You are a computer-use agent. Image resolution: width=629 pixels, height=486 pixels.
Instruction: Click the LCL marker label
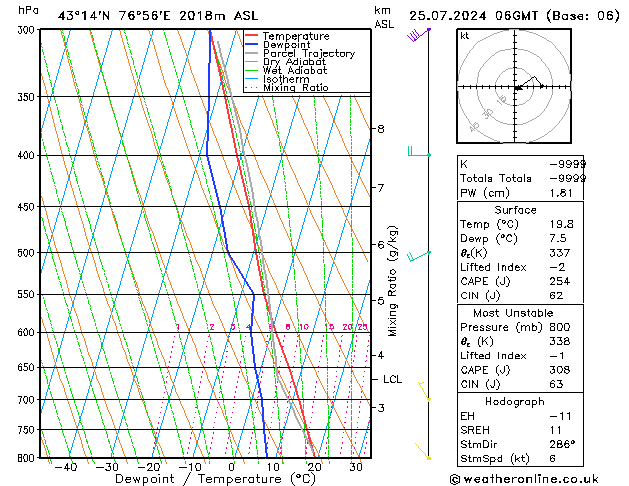tap(392, 379)
